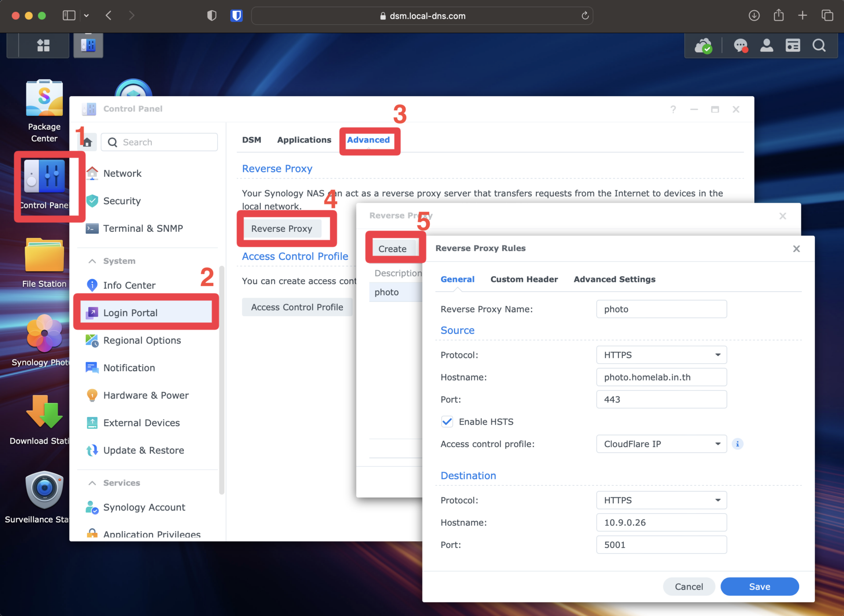Click the Control Panel search field

pos(159,142)
